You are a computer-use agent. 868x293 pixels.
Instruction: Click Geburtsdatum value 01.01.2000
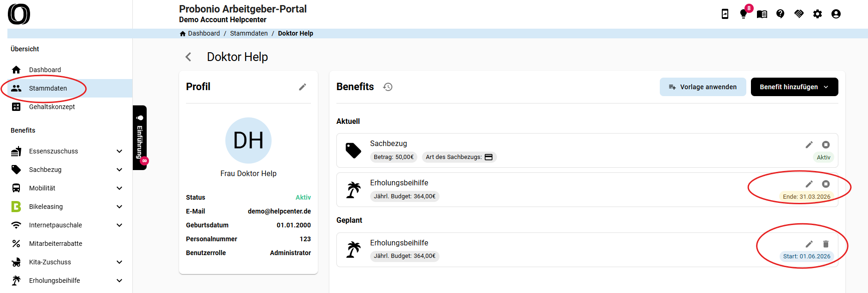[x=294, y=225]
